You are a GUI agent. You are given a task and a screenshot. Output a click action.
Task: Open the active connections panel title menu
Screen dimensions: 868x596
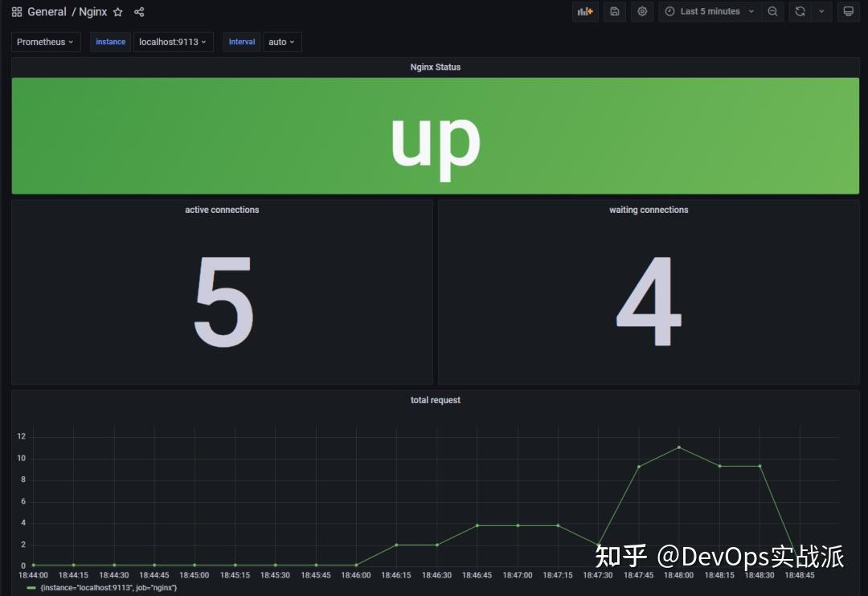tap(222, 210)
